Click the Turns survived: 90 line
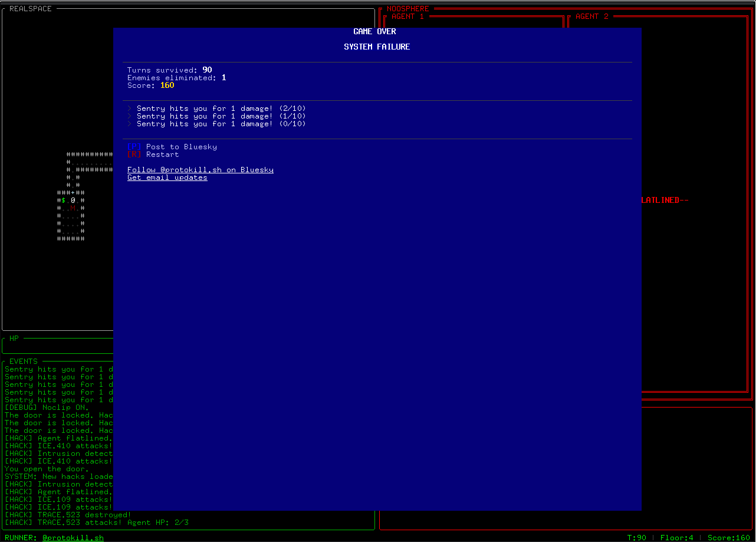Screen dimensions: 756x542 170,70
